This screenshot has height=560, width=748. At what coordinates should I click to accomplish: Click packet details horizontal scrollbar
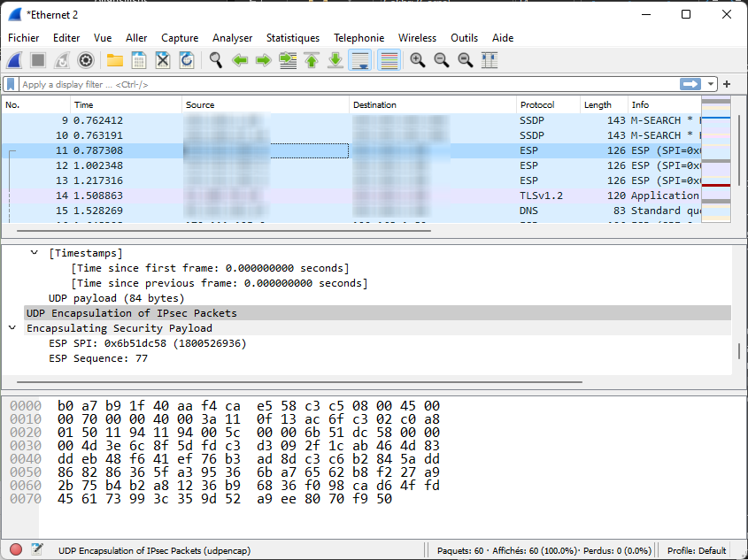coord(299,382)
